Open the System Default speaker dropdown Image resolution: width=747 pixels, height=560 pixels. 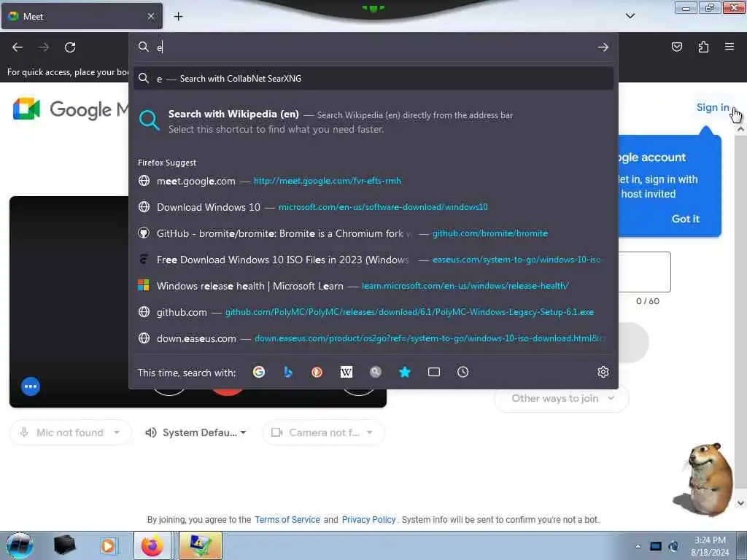tap(196, 432)
